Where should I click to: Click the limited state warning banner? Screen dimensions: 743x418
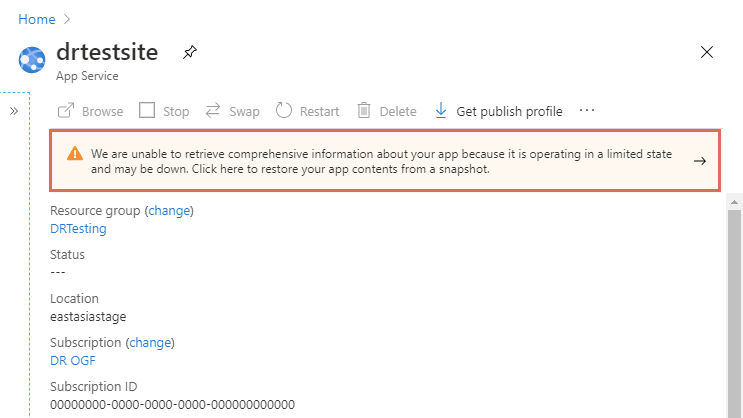[x=385, y=161]
